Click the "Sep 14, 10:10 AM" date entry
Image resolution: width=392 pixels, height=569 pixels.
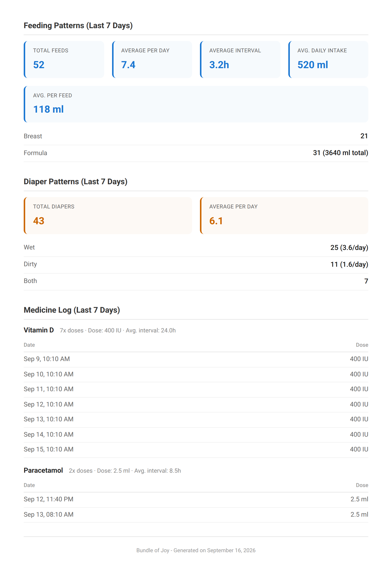pyautogui.click(x=49, y=435)
